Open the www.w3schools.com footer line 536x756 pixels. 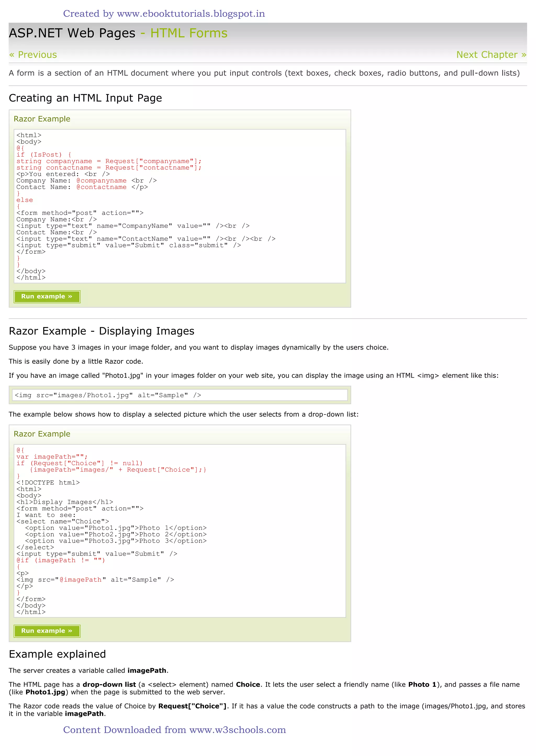click(175, 730)
